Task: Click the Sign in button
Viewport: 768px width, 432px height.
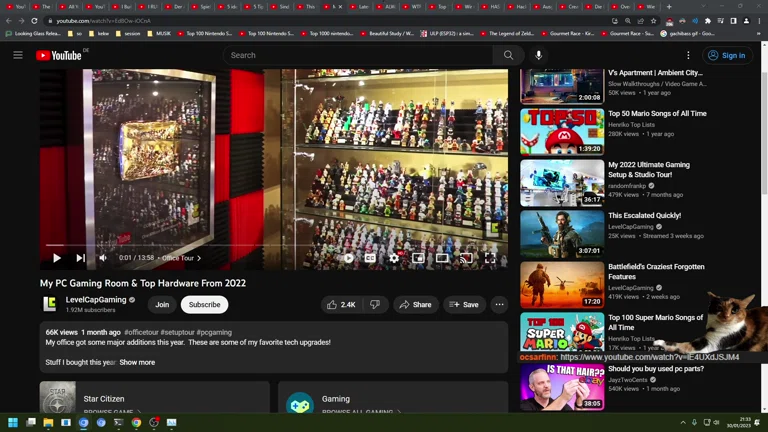Action: (x=726, y=55)
